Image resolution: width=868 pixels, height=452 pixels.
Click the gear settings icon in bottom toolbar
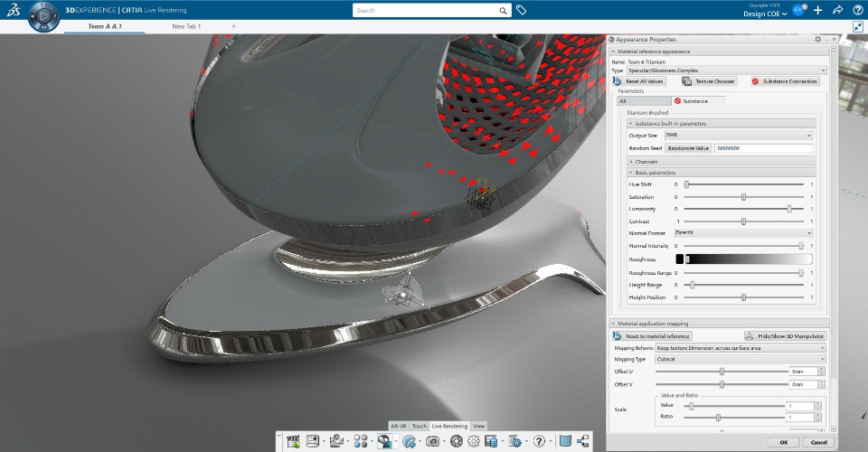coord(473,441)
